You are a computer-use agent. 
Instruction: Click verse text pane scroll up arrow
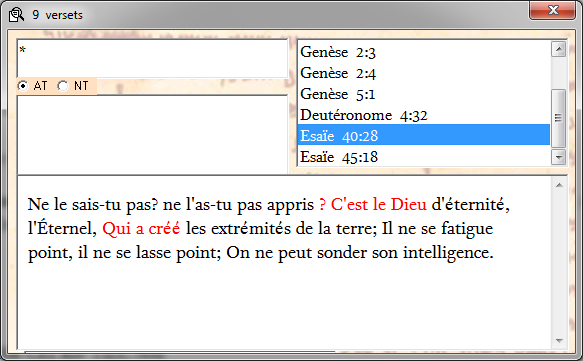(559, 185)
